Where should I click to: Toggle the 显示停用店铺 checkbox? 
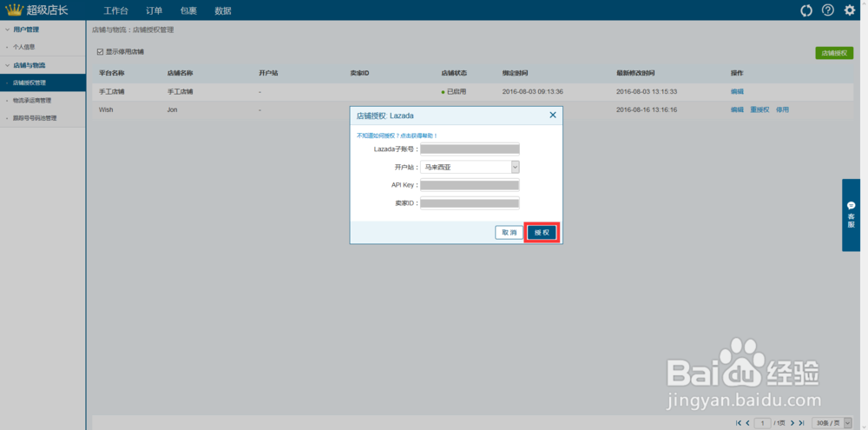tap(100, 51)
